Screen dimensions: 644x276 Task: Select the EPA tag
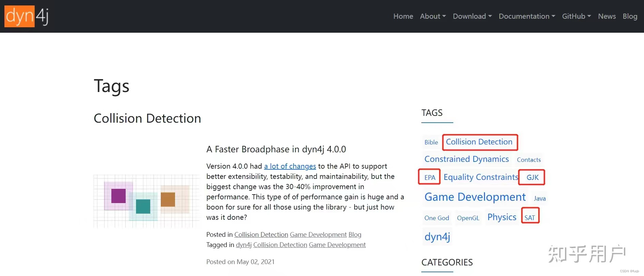[430, 178]
